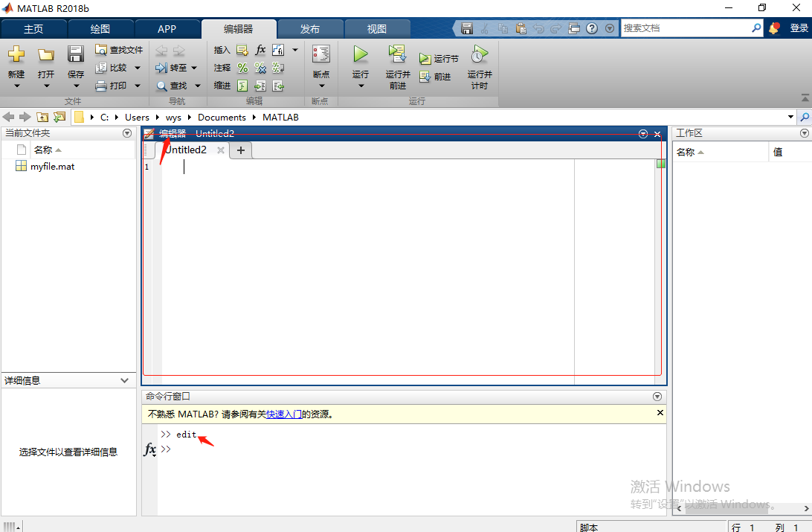Click Go To (转至) icon
812x532 pixels.
pyautogui.click(x=161, y=68)
